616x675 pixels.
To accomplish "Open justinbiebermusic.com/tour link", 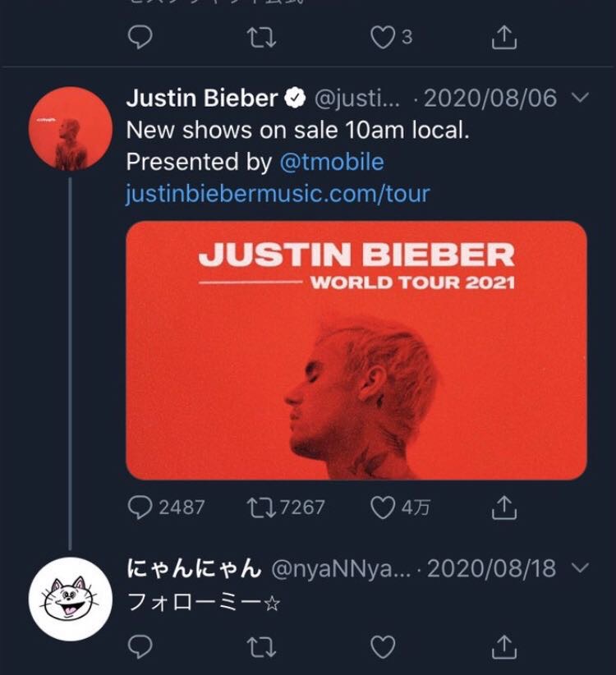I will pyautogui.click(x=278, y=194).
